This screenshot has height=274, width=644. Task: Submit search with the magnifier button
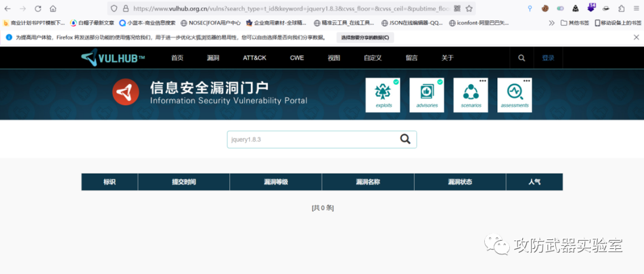click(x=405, y=139)
